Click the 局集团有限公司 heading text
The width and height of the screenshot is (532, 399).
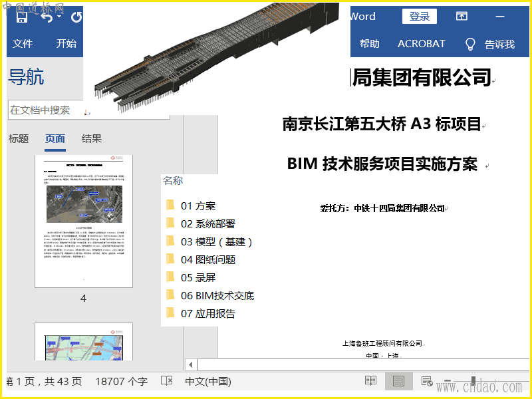click(x=422, y=77)
